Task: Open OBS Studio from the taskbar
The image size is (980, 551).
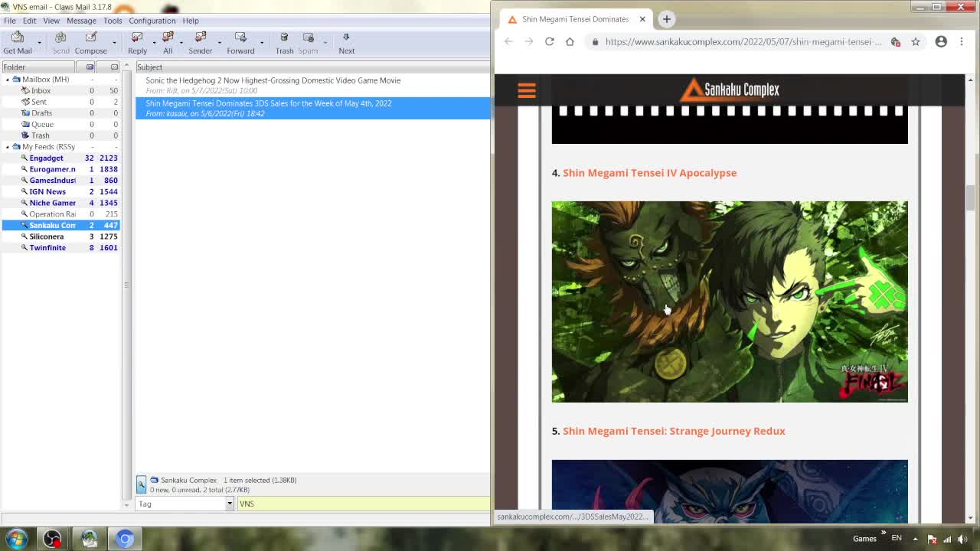Action: click(x=52, y=539)
